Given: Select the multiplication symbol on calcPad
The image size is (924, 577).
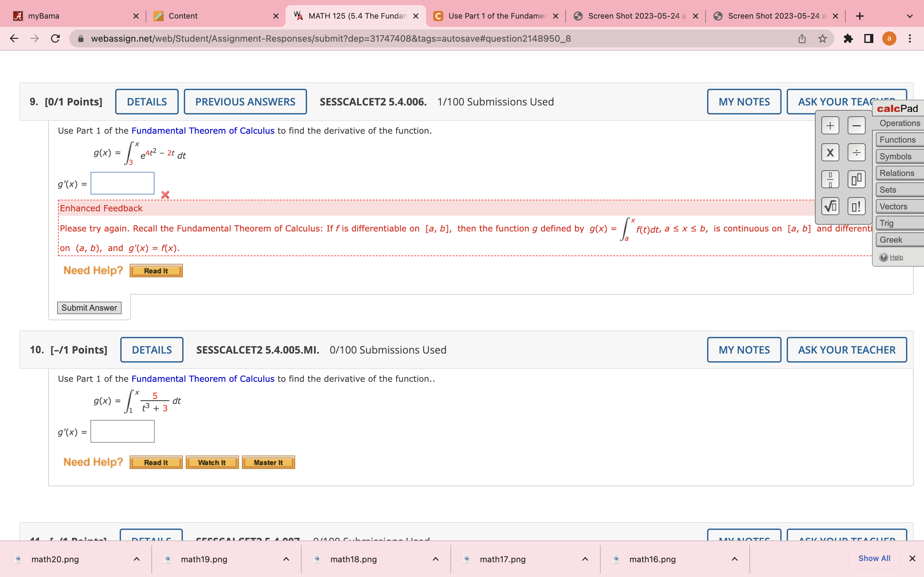Looking at the screenshot, I should 830,152.
